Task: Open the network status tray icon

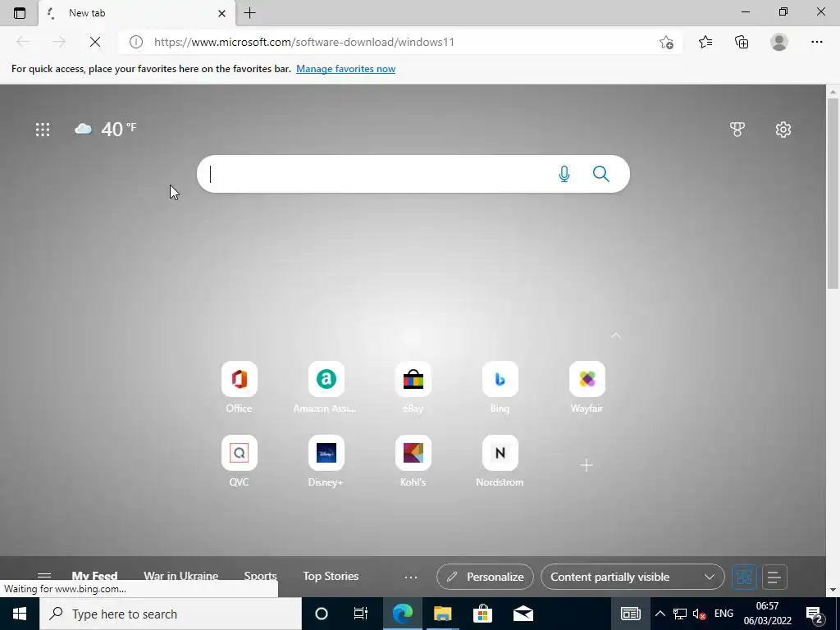Action: click(x=680, y=614)
